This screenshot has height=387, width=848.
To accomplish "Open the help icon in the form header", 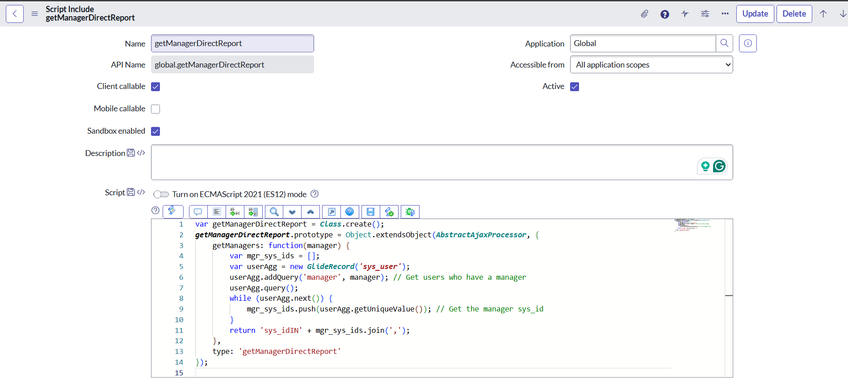I will [x=665, y=14].
